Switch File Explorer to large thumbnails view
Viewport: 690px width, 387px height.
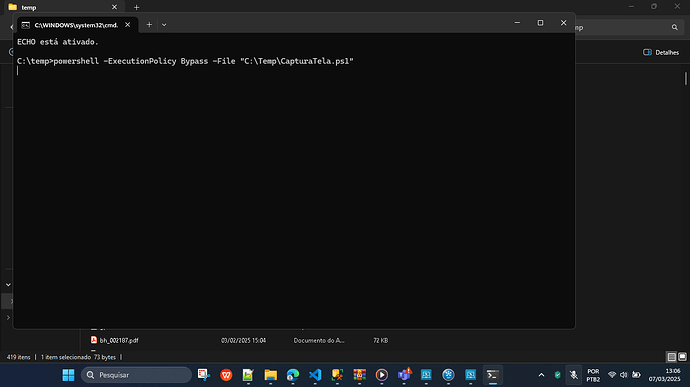click(682, 357)
